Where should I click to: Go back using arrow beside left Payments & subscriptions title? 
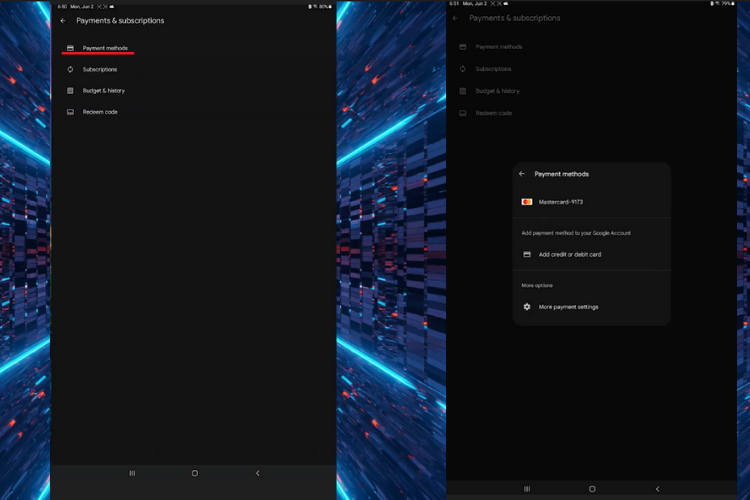[x=63, y=21]
